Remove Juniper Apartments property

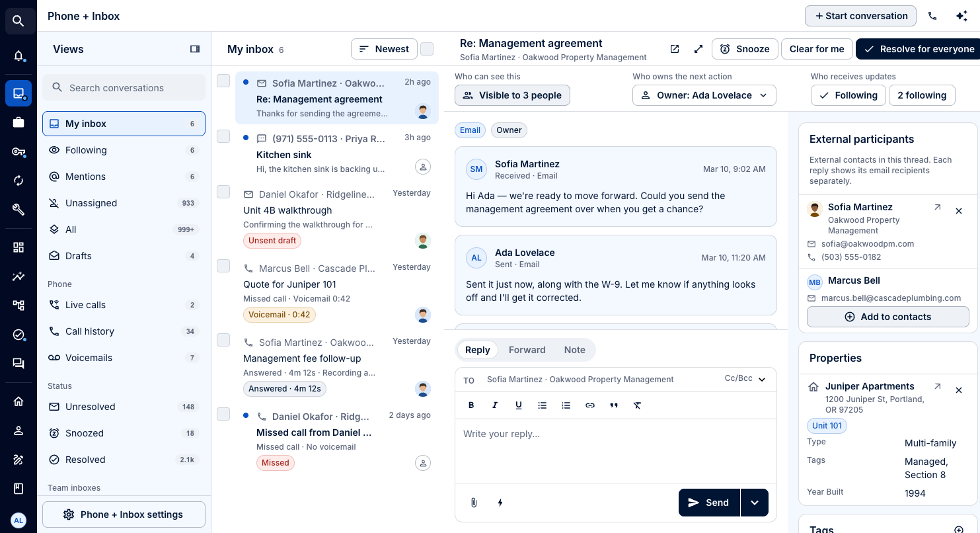959,390
